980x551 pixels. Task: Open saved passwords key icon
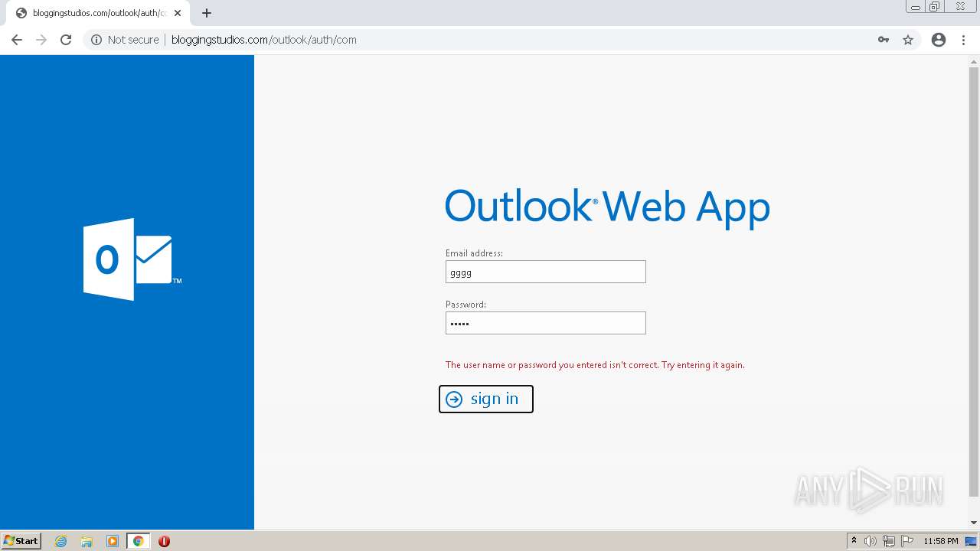tap(884, 40)
